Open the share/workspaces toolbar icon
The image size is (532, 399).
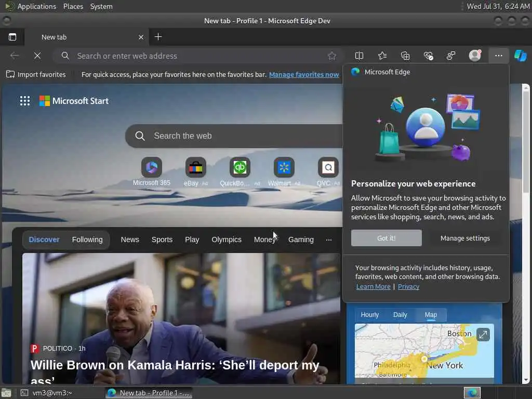(451, 56)
